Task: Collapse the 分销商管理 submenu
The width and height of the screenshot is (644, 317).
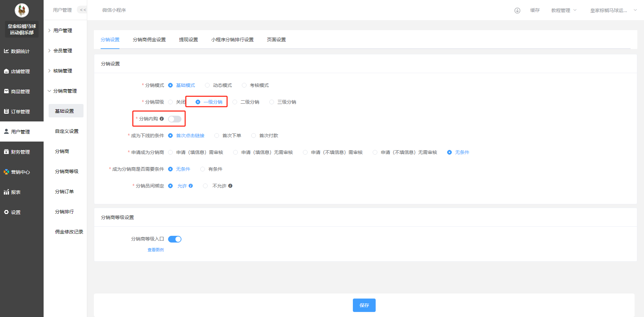Action: point(65,91)
